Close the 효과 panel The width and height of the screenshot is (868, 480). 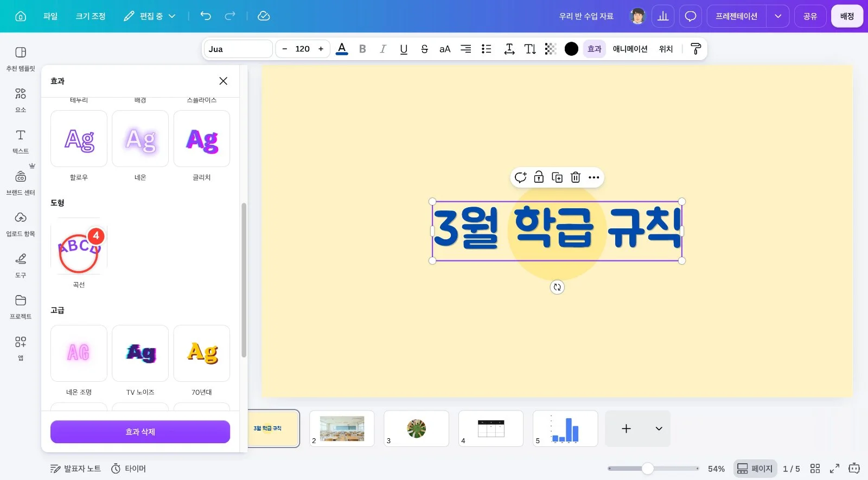click(x=223, y=81)
